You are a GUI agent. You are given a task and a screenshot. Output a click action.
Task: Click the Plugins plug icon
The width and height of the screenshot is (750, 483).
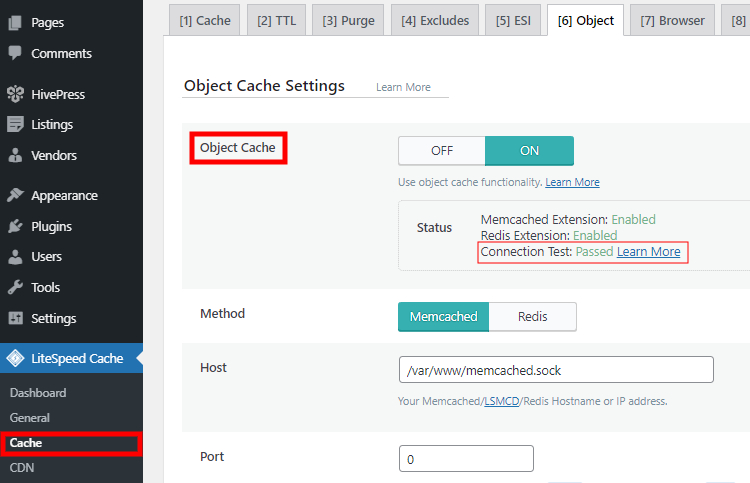15,226
